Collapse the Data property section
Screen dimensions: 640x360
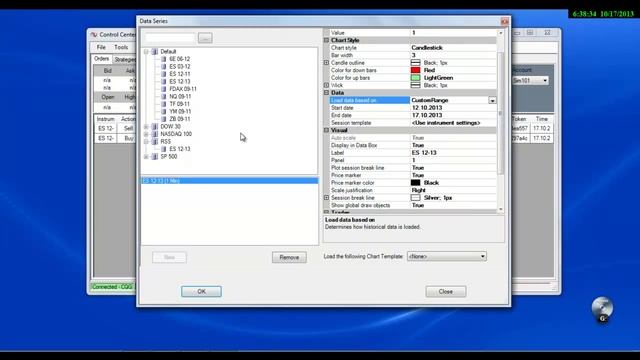point(327,93)
